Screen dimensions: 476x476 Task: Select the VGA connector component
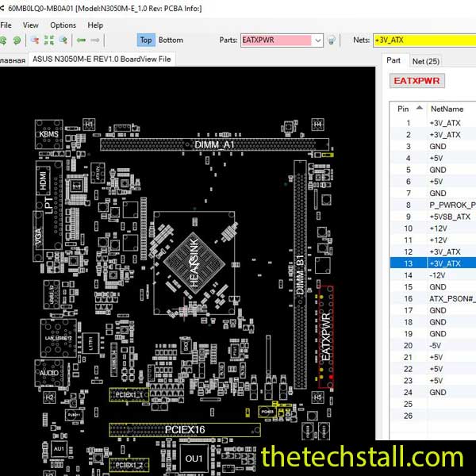[38, 236]
